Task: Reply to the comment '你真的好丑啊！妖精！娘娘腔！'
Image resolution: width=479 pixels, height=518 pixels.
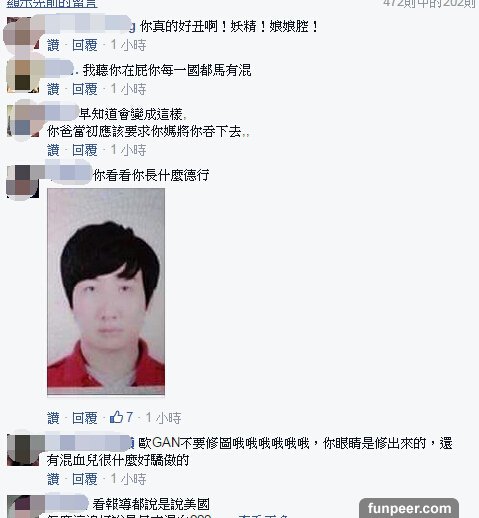Action: tap(85, 45)
